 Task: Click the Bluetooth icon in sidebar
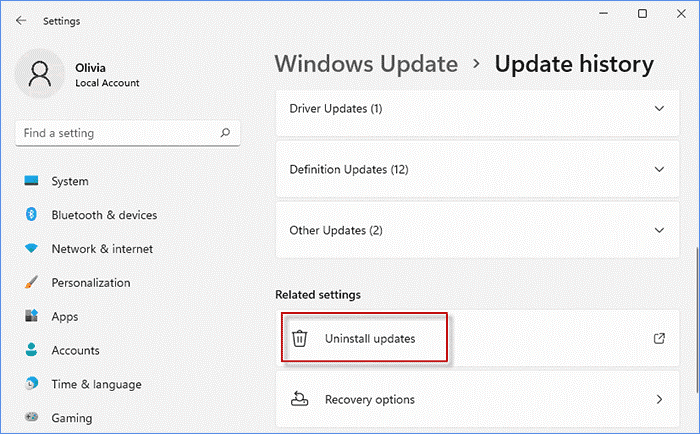pyautogui.click(x=31, y=215)
